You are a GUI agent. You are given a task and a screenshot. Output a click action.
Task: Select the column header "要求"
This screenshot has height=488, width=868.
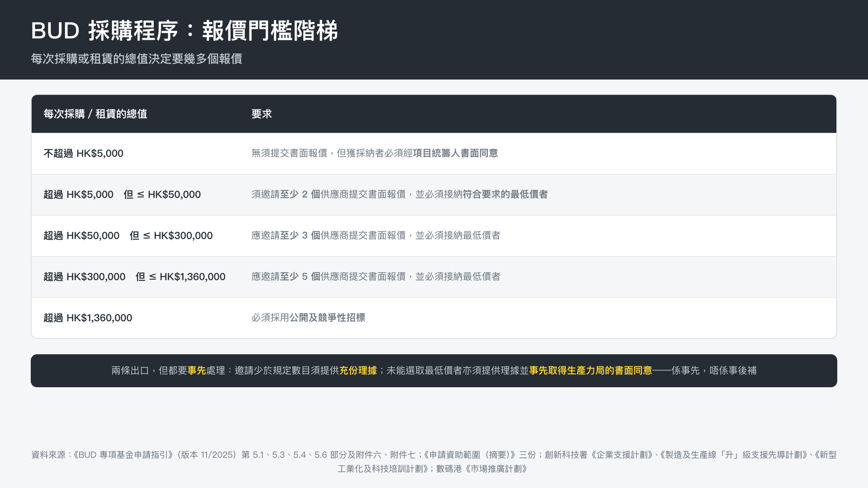click(261, 114)
